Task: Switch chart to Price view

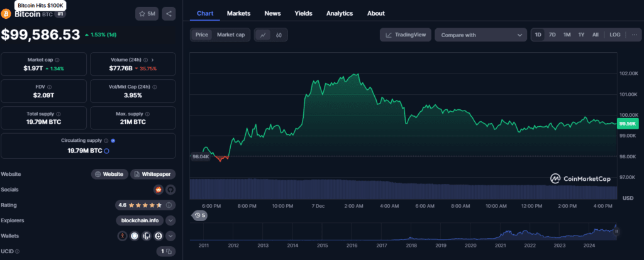Action: (202, 35)
